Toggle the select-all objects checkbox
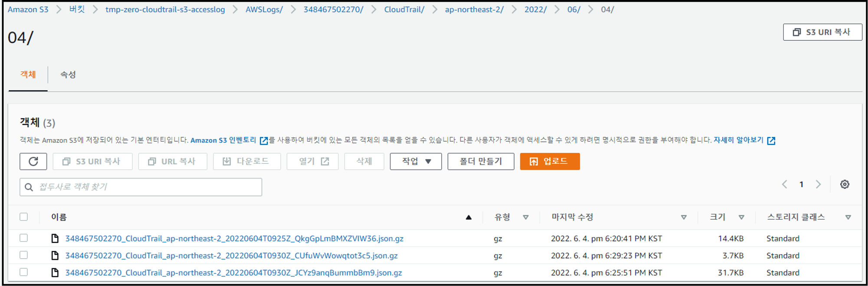868x286 pixels. [24, 217]
